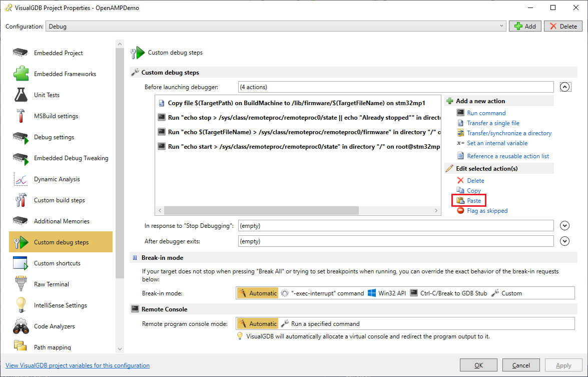The image size is (588, 377).
Task: Click the Transfer a single file icon
Action: pyautogui.click(x=460, y=123)
